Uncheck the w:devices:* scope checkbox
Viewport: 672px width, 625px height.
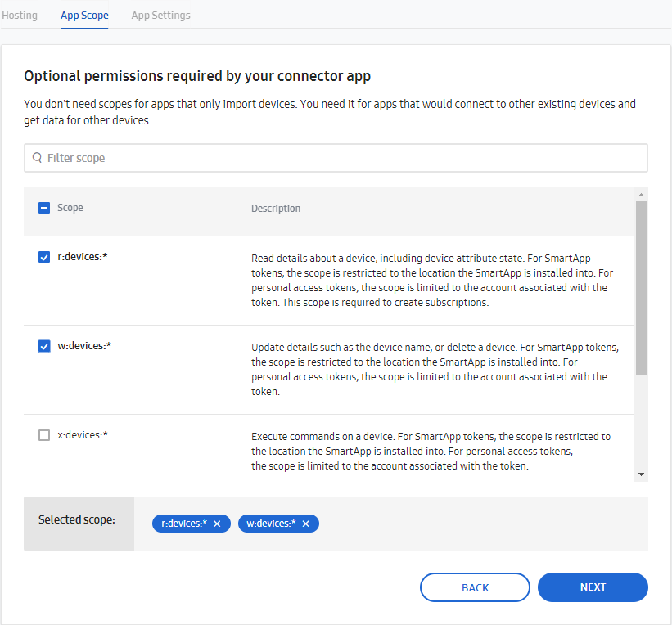coord(44,346)
